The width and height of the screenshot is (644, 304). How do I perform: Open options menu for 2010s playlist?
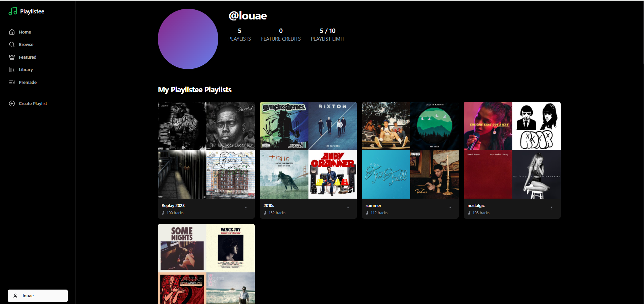click(x=348, y=208)
